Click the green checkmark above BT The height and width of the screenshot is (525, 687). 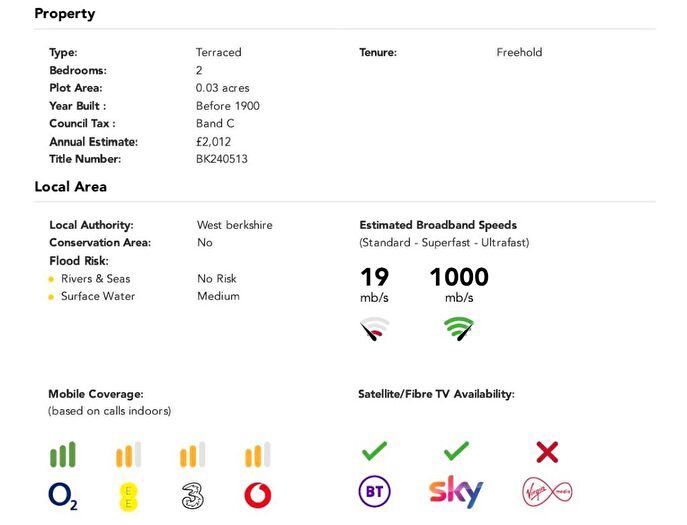click(x=374, y=452)
